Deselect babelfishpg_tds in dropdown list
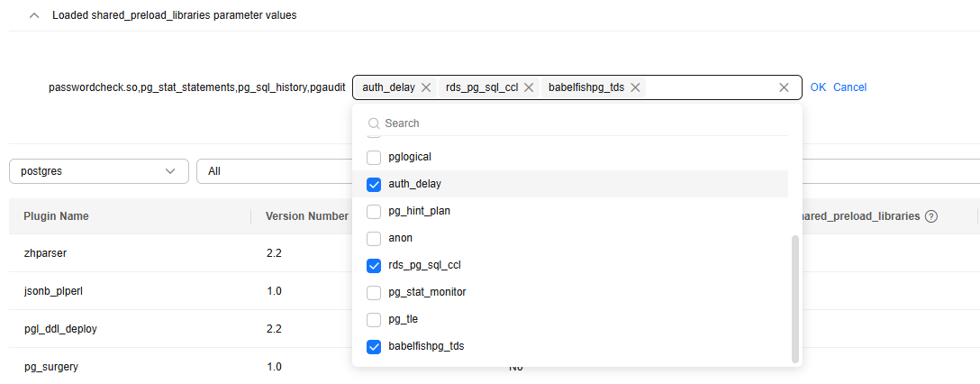980x384 pixels. coord(374,346)
